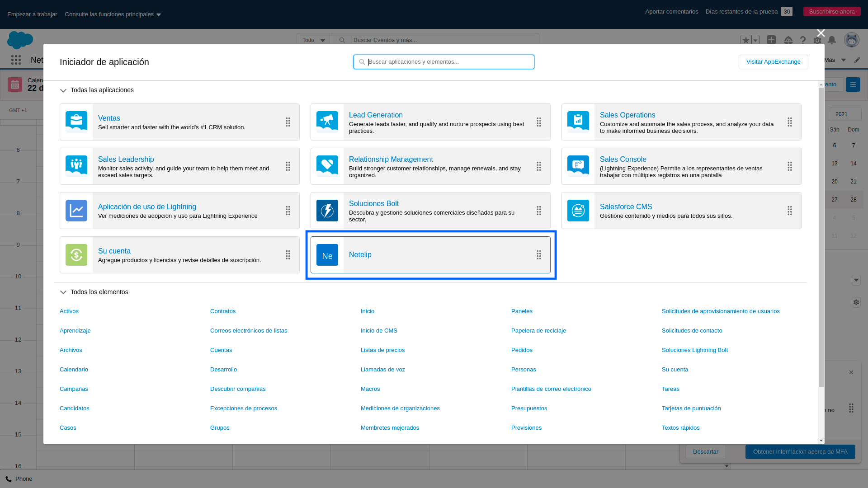
Task: Click the Sales Console chat icon
Action: click(578, 166)
